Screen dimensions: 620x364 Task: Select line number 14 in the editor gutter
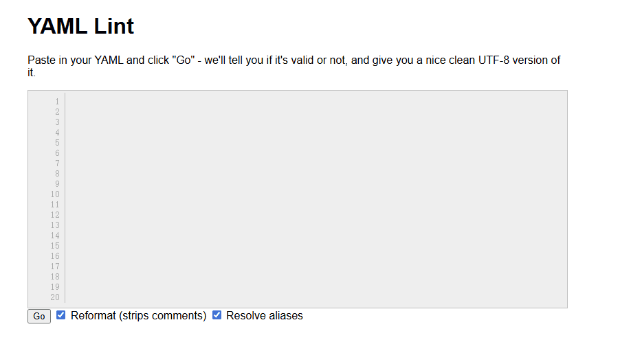coord(55,236)
